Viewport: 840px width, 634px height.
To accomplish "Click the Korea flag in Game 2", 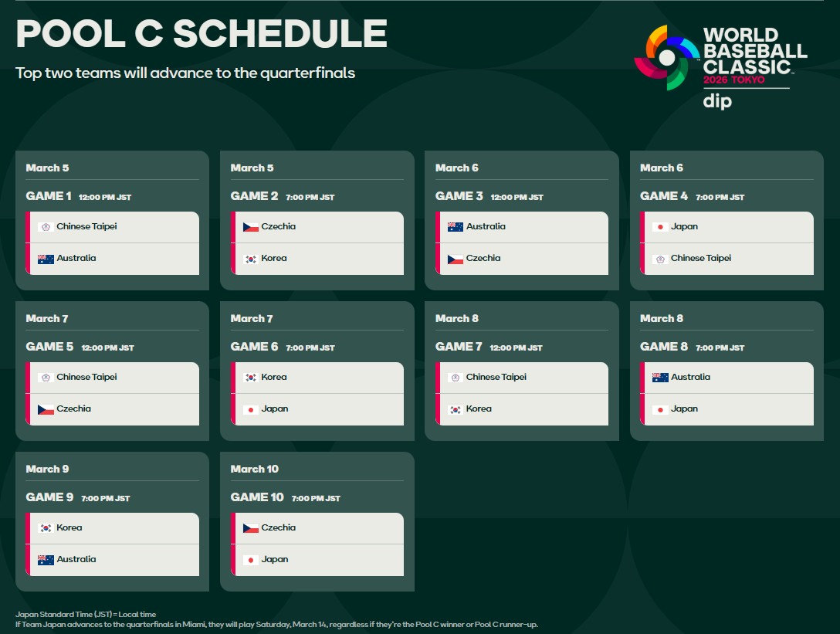I will 250,259.
